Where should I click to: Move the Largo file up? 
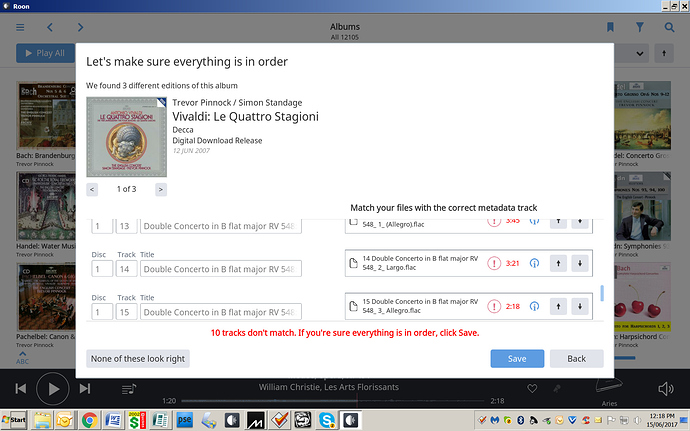(558, 263)
